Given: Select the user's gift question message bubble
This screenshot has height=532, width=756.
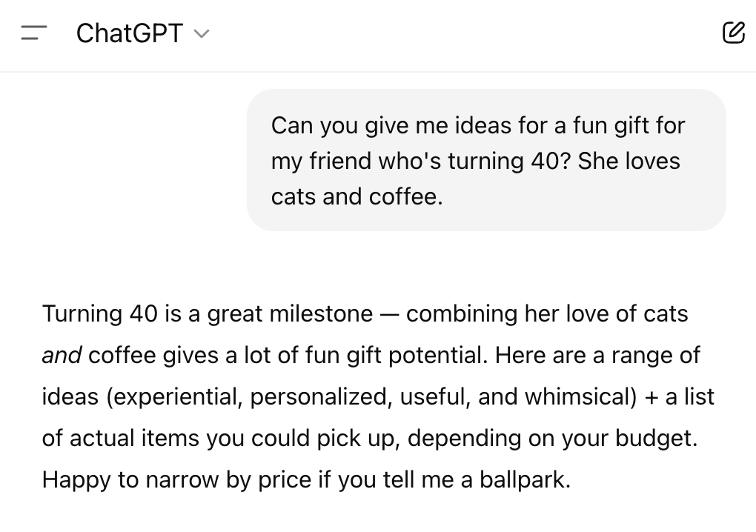Looking at the screenshot, I should (x=486, y=160).
